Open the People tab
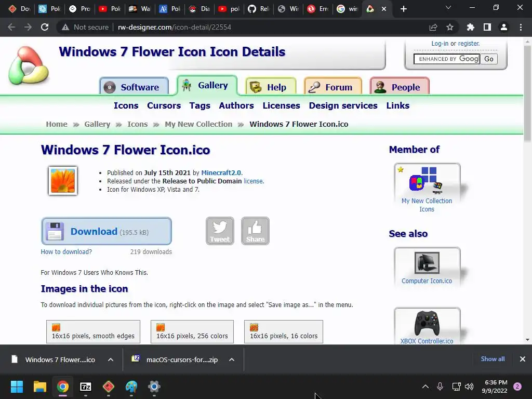The image size is (532, 399). pyautogui.click(x=400, y=87)
